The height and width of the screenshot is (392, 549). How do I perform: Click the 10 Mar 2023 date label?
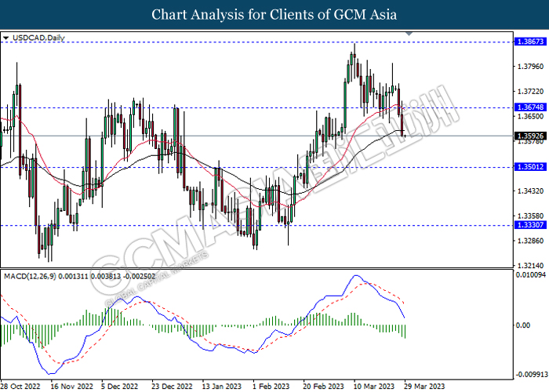(x=373, y=386)
